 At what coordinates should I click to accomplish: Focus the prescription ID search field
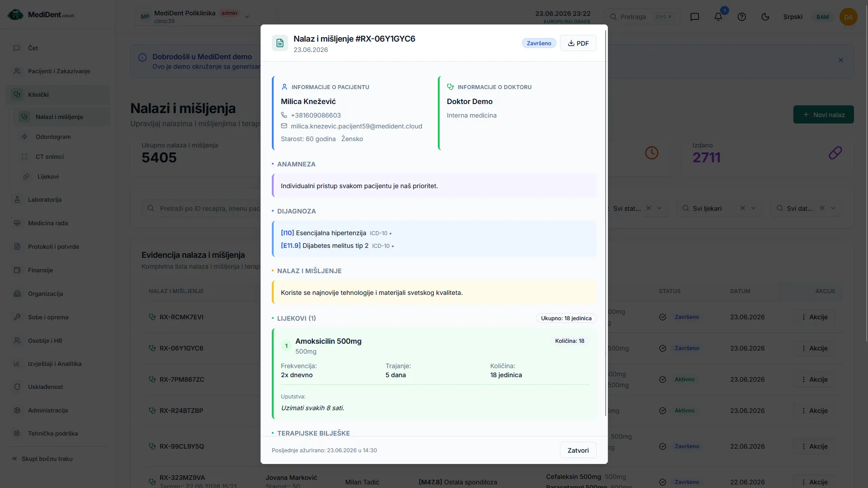pyautogui.click(x=201, y=208)
